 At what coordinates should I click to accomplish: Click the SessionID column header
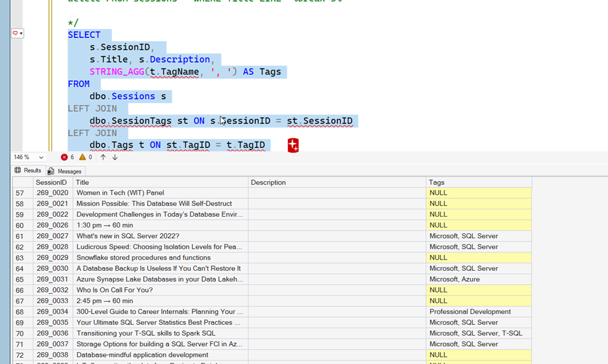[x=52, y=182]
